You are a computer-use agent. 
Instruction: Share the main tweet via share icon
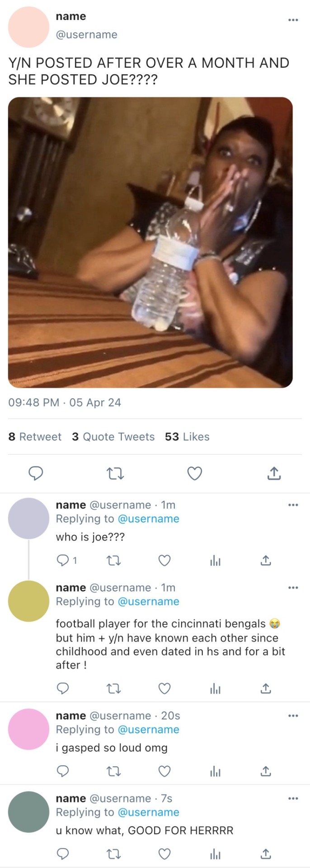point(274,473)
